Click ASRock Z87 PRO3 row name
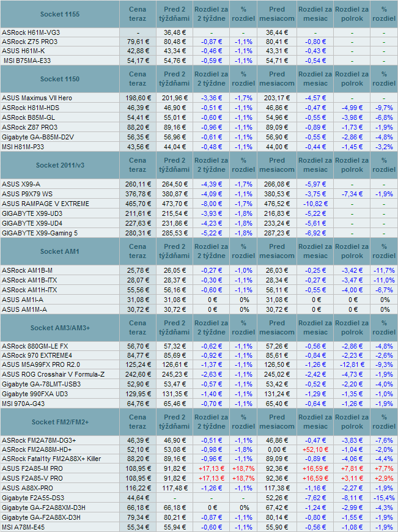The height and width of the screenshot is (532, 398). tap(29, 128)
